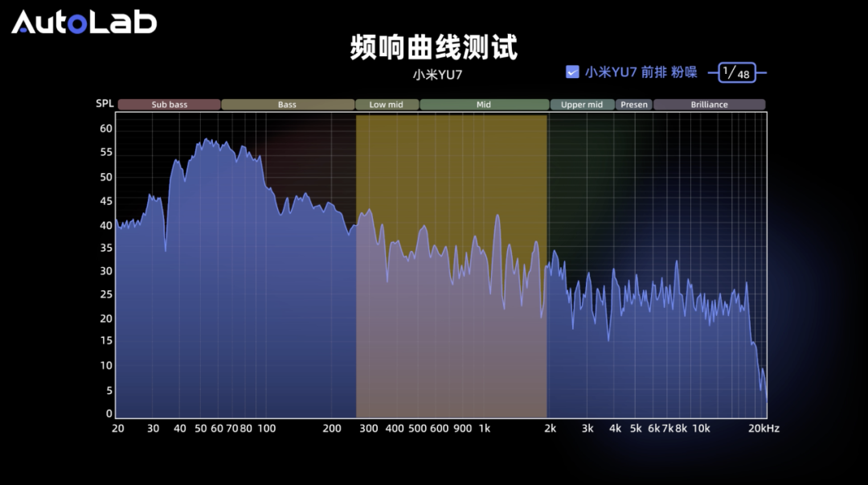Uncheck the 小米YU7 前排 粉噪 checkbox
868x485 pixels.
point(572,72)
